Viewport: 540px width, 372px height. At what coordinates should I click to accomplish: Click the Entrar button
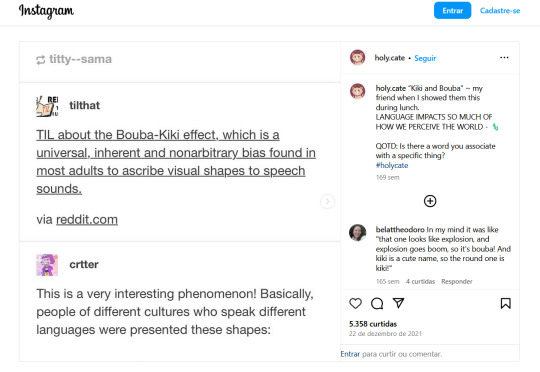(452, 10)
